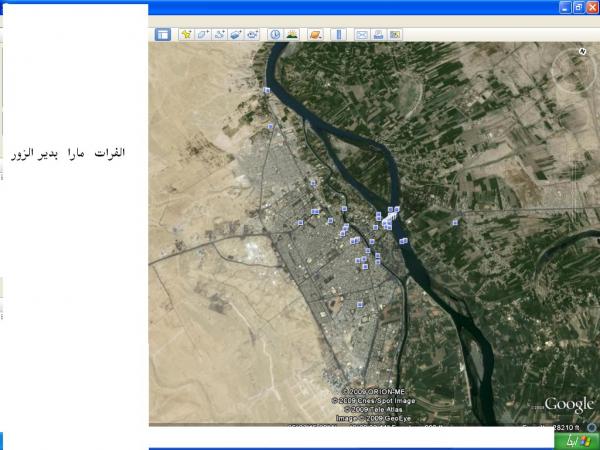Click the Add Polygon tool icon
The width and height of the screenshot is (600, 450).
click(202, 34)
